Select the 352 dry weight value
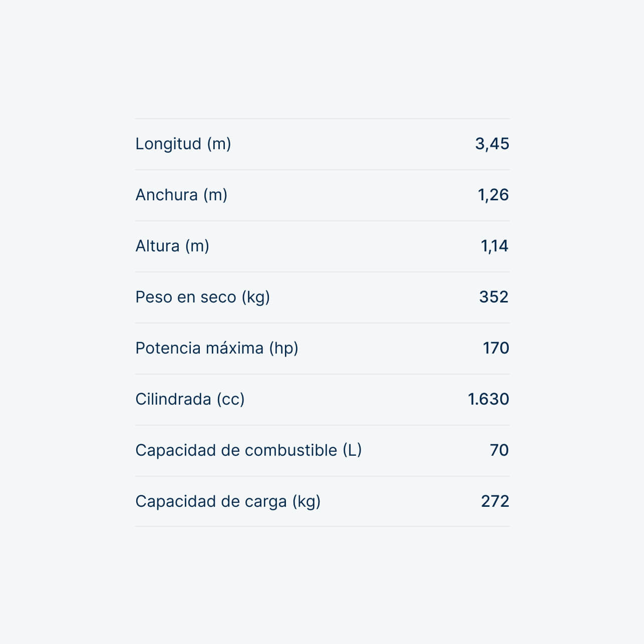This screenshot has width=644, height=644. [493, 297]
